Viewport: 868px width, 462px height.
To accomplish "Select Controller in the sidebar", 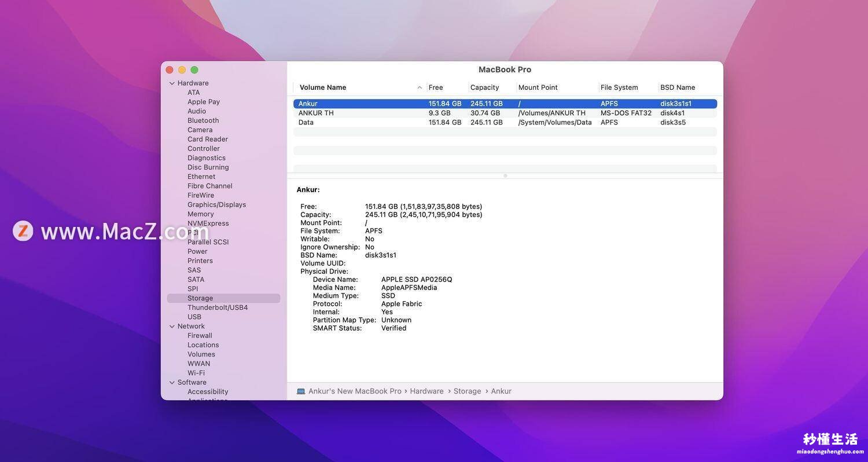I will tap(203, 149).
